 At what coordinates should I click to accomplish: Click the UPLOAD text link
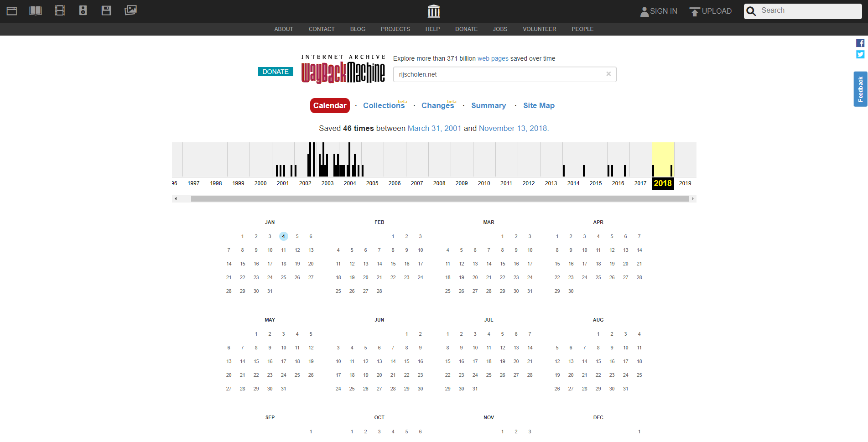[x=717, y=11]
